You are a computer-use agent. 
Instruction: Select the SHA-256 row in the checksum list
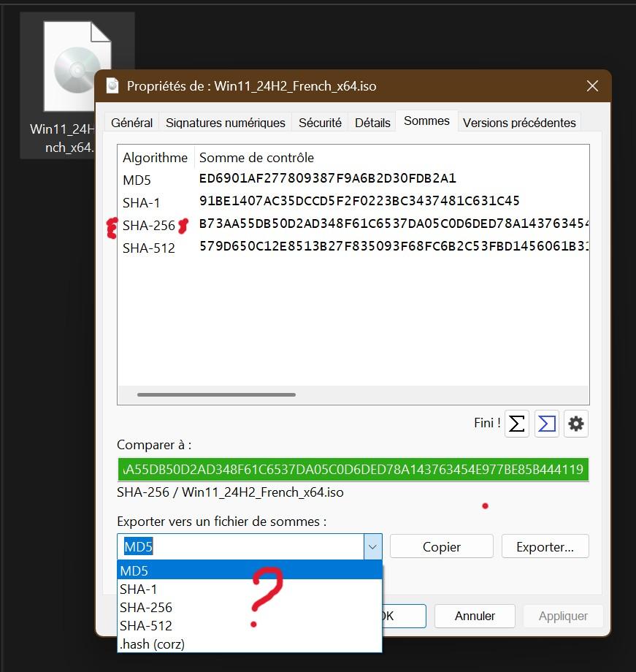pyautogui.click(x=353, y=224)
